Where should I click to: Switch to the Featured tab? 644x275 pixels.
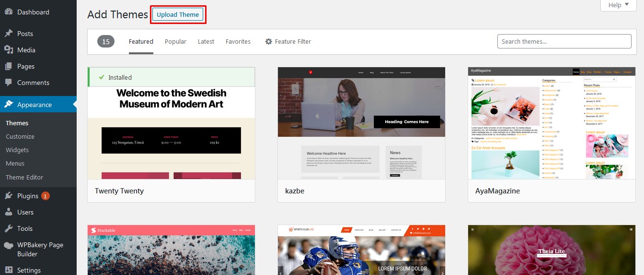[141, 41]
